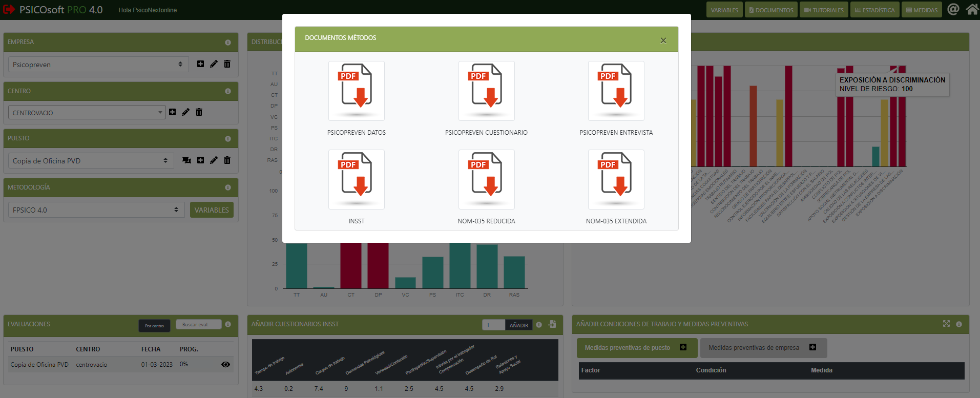Edit the Psicopreven empresa with pencil icon

(x=214, y=64)
